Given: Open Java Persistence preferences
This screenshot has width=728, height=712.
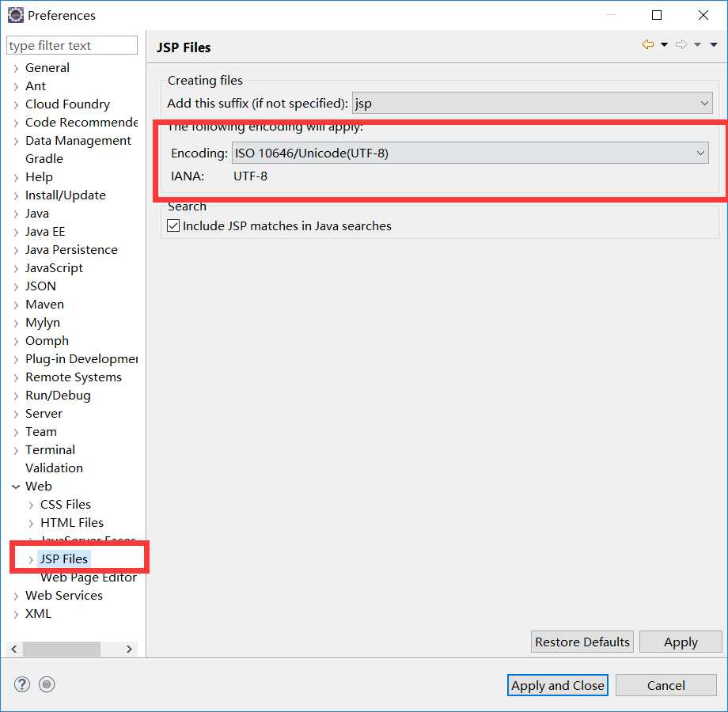Looking at the screenshot, I should [71, 249].
